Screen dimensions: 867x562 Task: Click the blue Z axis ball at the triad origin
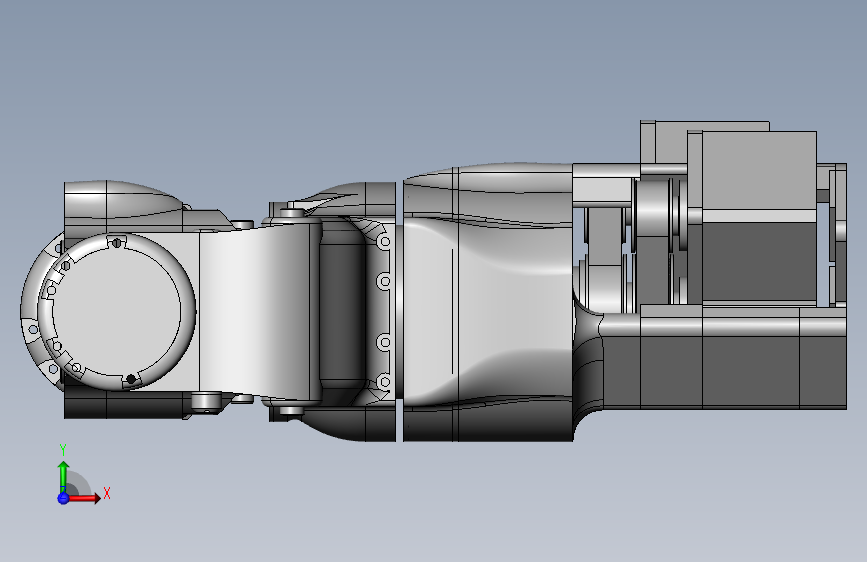[63, 498]
